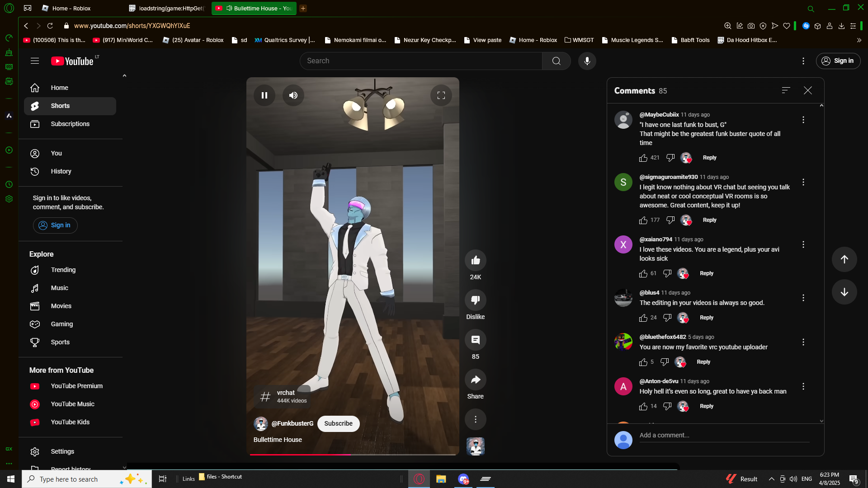This screenshot has width=868, height=488.
Task: Search with voice microphone icon
Action: coord(587,61)
